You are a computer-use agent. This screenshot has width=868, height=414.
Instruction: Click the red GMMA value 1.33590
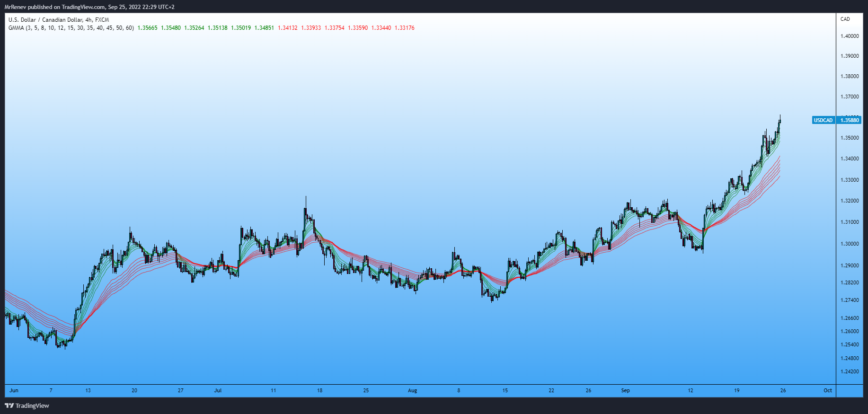[x=358, y=28]
